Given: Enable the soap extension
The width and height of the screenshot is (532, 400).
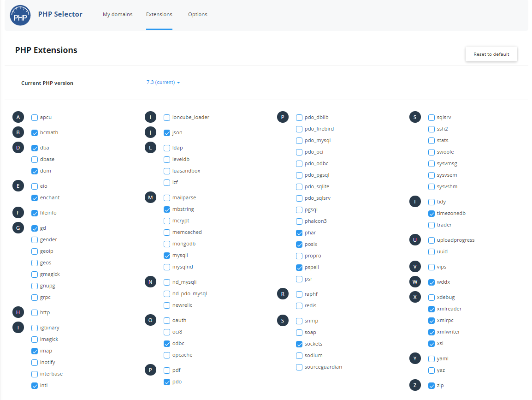Looking at the screenshot, I should 299,333.
